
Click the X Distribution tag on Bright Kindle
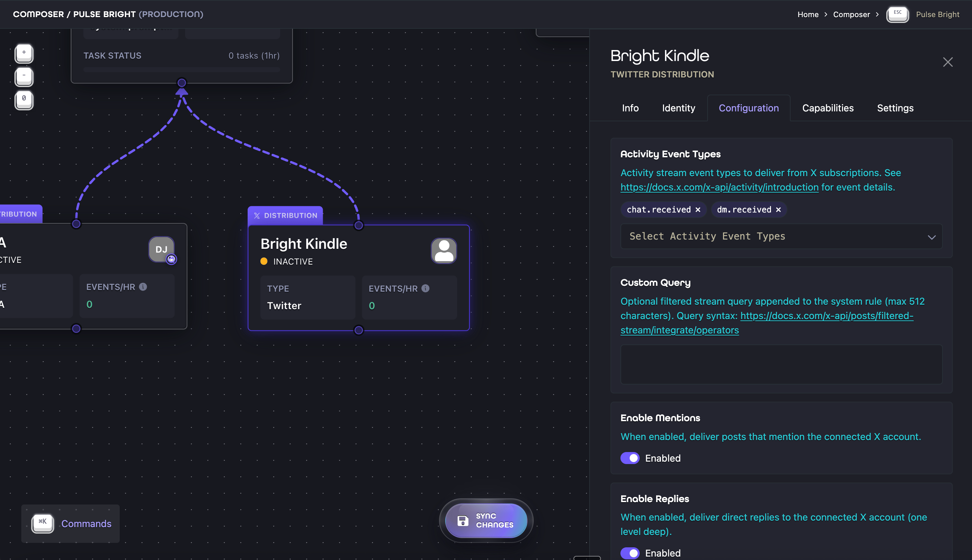(x=285, y=215)
